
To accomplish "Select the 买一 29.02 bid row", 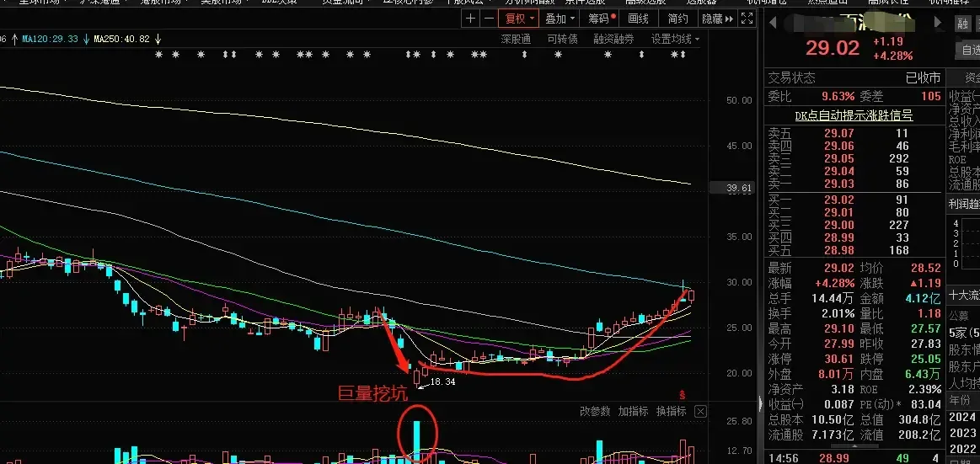I will [x=854, y=200].
